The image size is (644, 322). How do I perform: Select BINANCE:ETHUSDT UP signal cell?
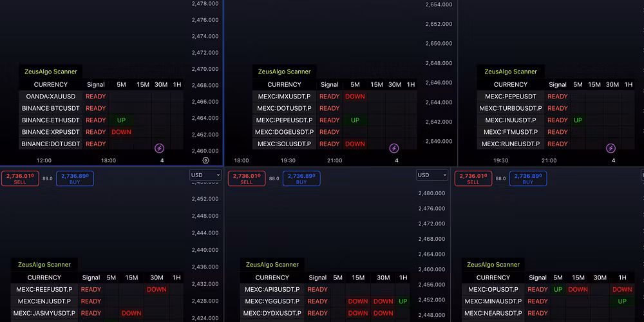(x=121, y=120)
